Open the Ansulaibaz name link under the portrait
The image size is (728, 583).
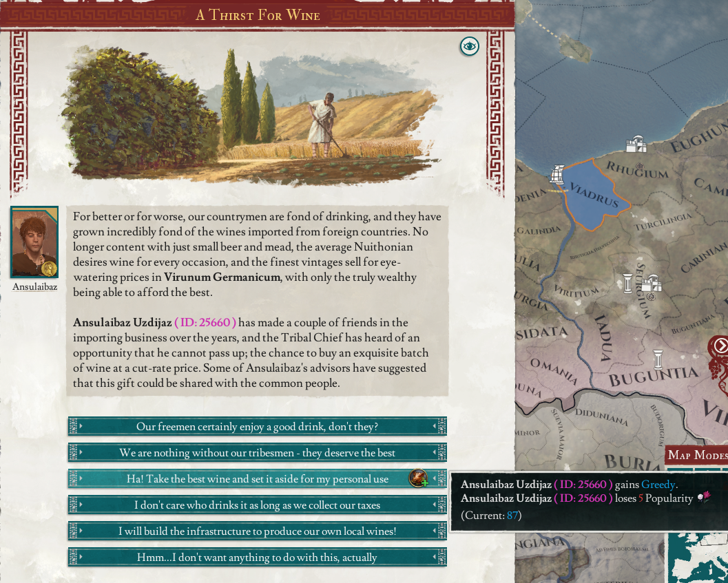point(34,286)
